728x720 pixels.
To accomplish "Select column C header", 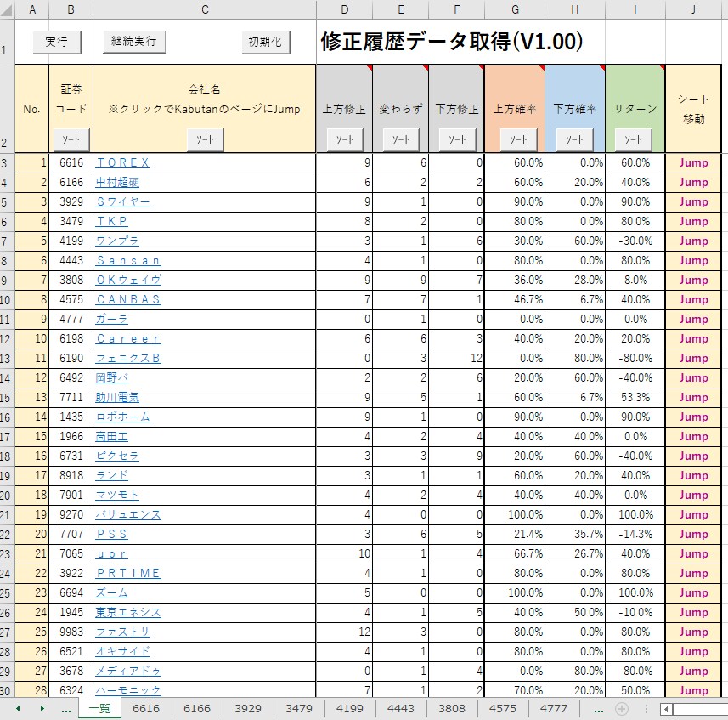I will pos(205,9).
